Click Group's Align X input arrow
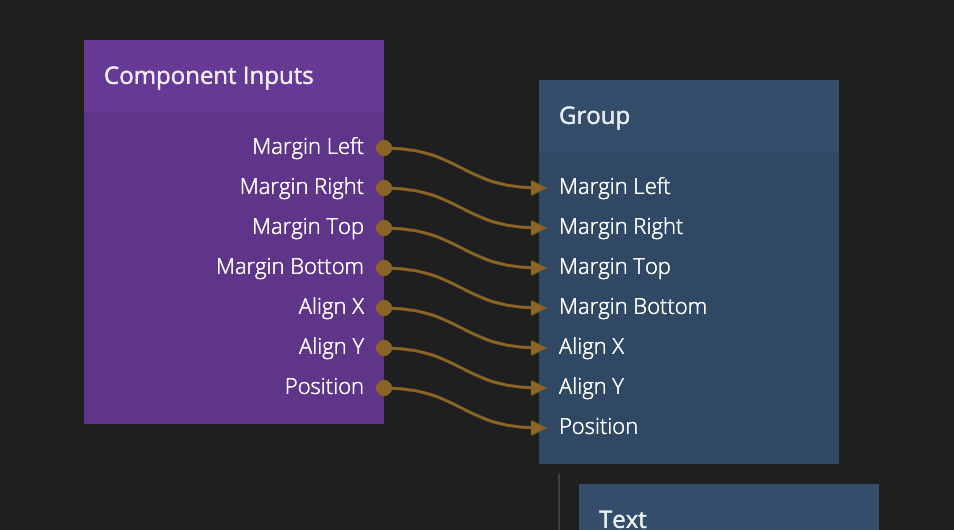Viewport: 954px width, 530px height. (x=539, y=347)
